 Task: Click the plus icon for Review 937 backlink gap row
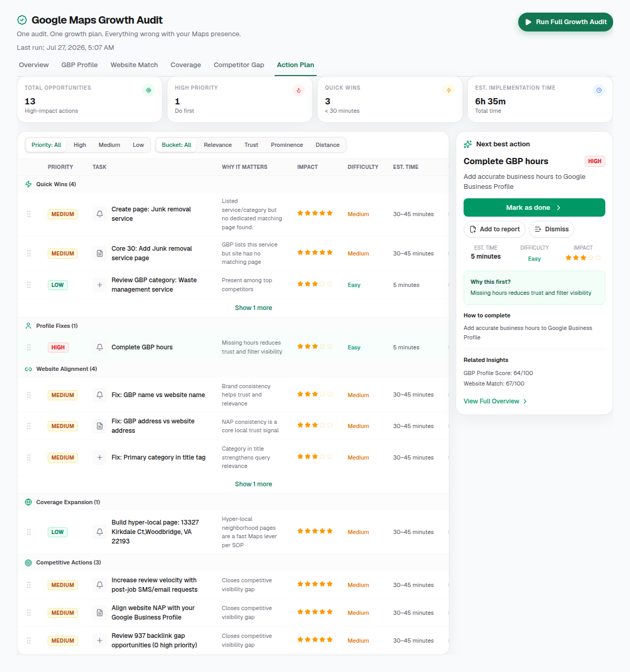(100, 641)
